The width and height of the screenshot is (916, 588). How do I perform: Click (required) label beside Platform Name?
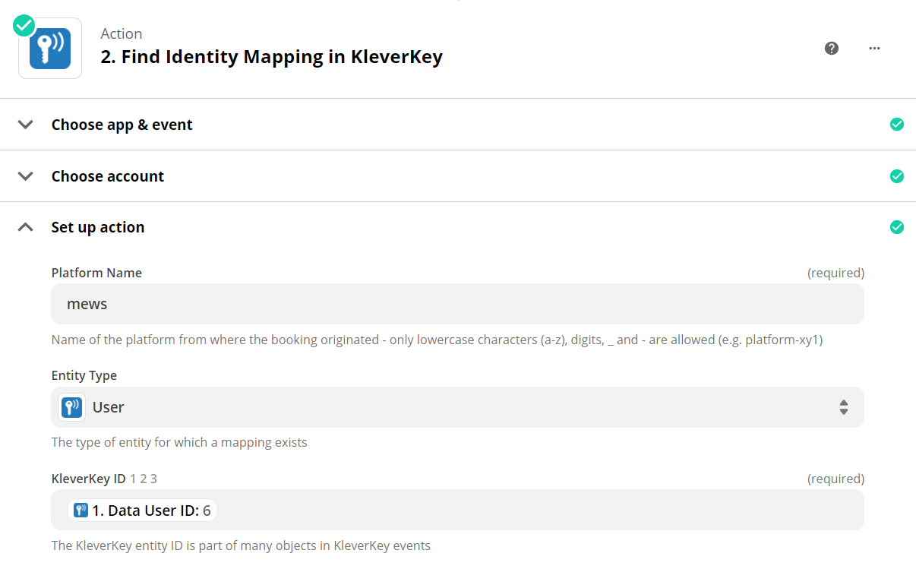point(835,273)
